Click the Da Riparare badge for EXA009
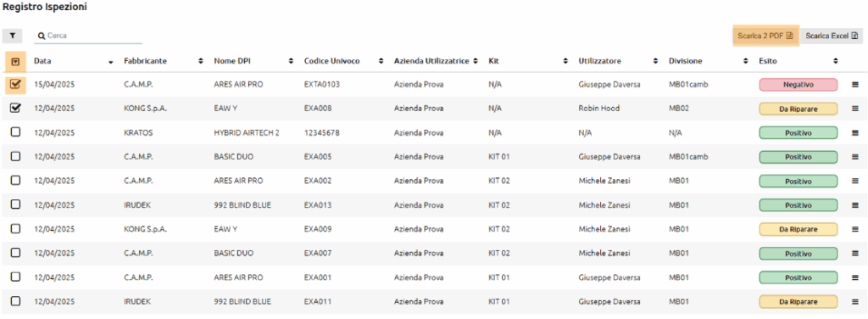868x319 pixels. point(798,229)
